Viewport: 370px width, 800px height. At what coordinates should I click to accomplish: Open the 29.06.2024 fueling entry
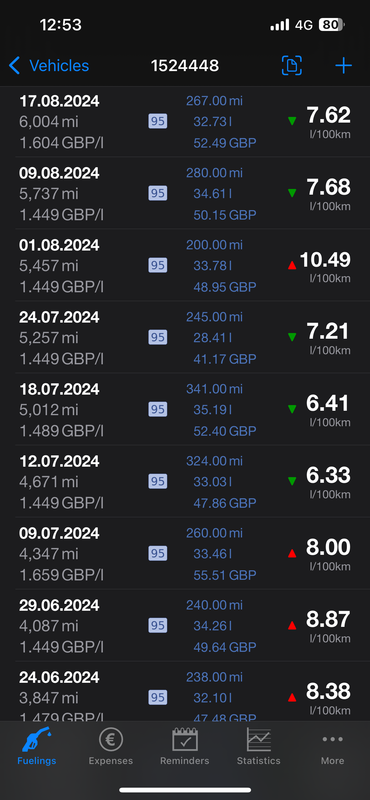[185, 626]
